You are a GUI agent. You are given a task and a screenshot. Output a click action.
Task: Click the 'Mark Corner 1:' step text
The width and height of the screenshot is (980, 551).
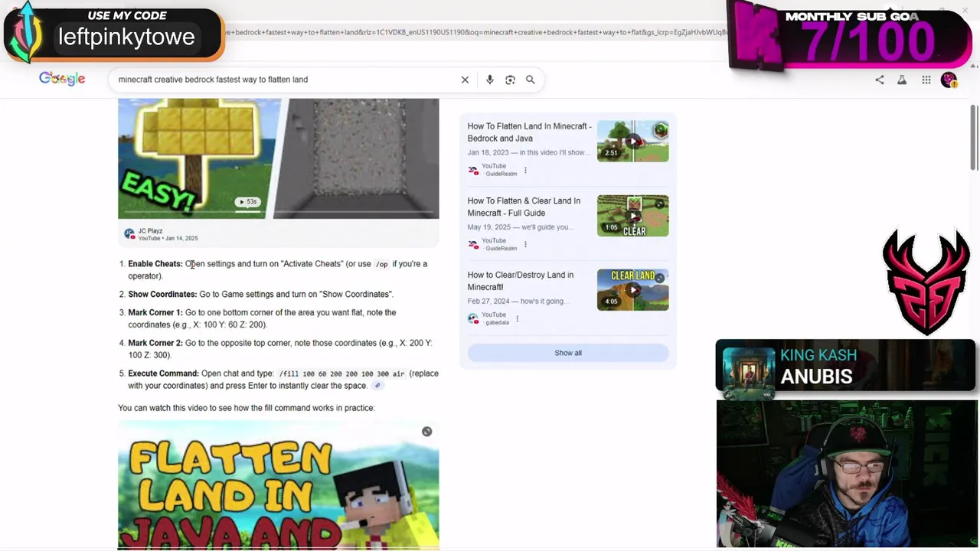click(x=155, y=313)
